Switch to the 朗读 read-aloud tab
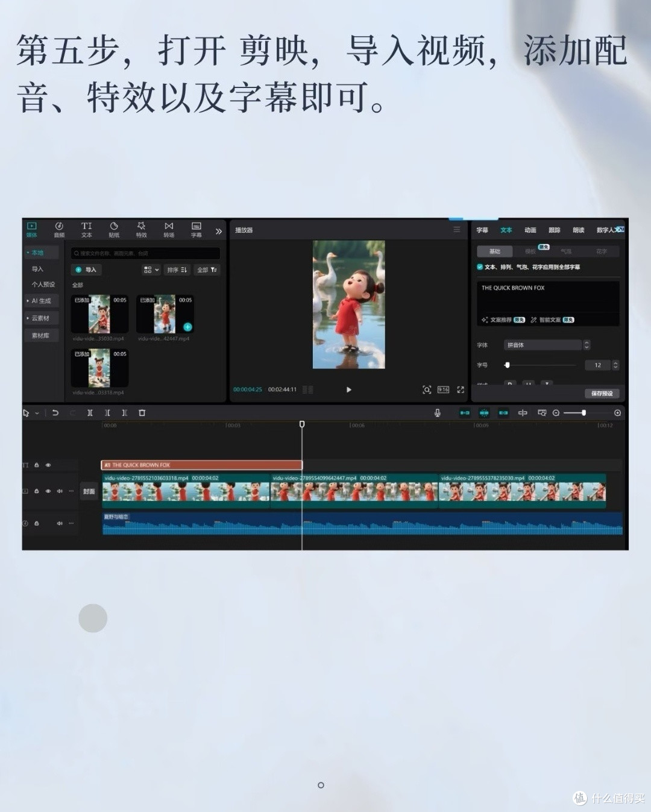 tap(579, 230)
